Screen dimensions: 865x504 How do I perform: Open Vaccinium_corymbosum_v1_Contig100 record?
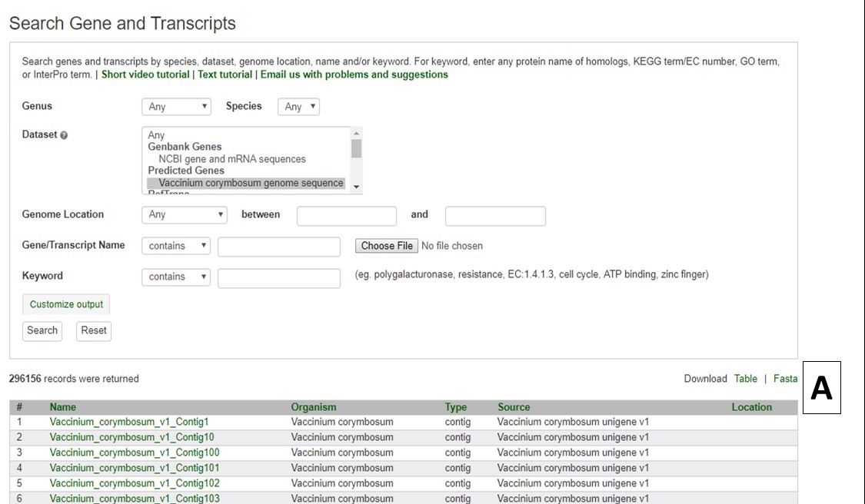[135, 453]
